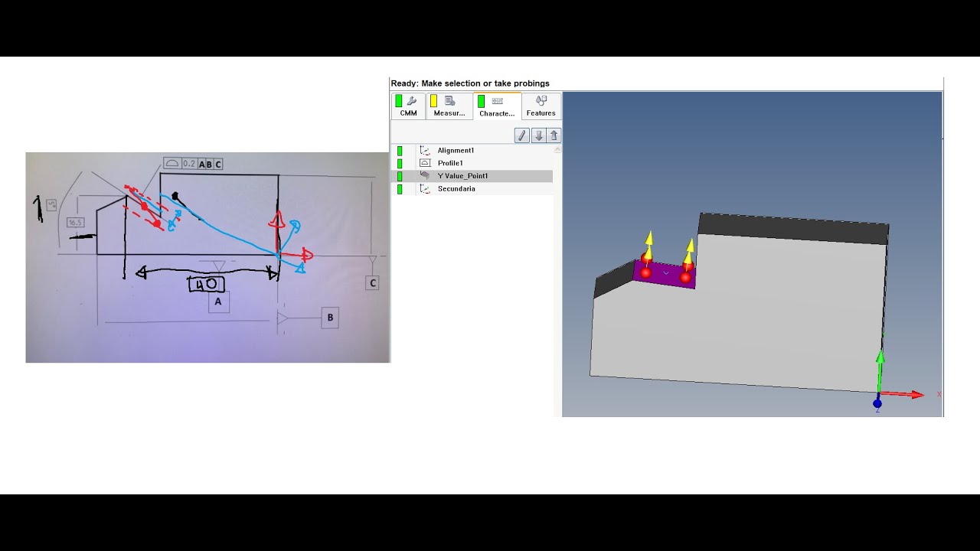Click the left red probing point sphere
The height and width of the screenshot is (551, 980).
click(645, 272)
